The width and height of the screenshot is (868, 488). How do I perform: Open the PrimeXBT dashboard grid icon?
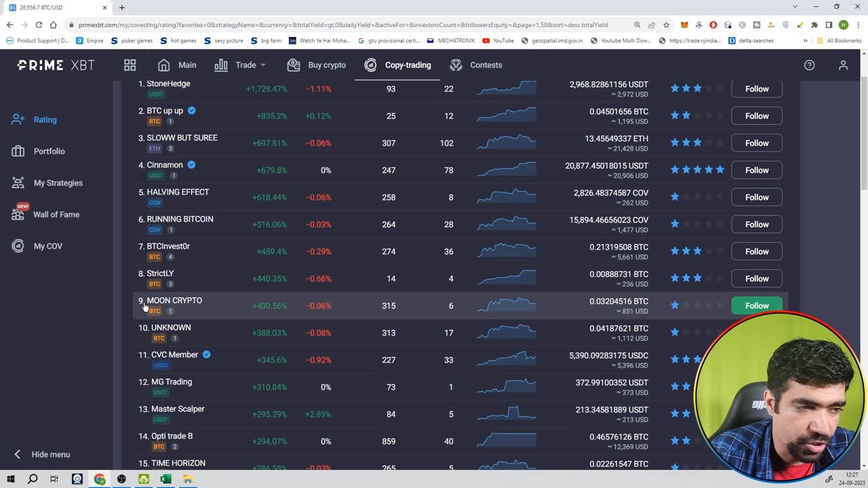(x=130, y=65)
